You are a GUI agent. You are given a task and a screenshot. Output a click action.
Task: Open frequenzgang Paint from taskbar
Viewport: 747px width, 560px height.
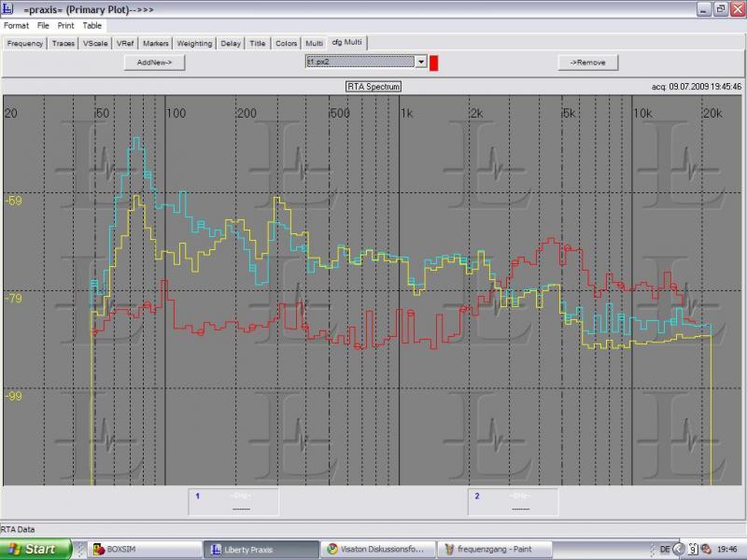(x=496, y=549)
